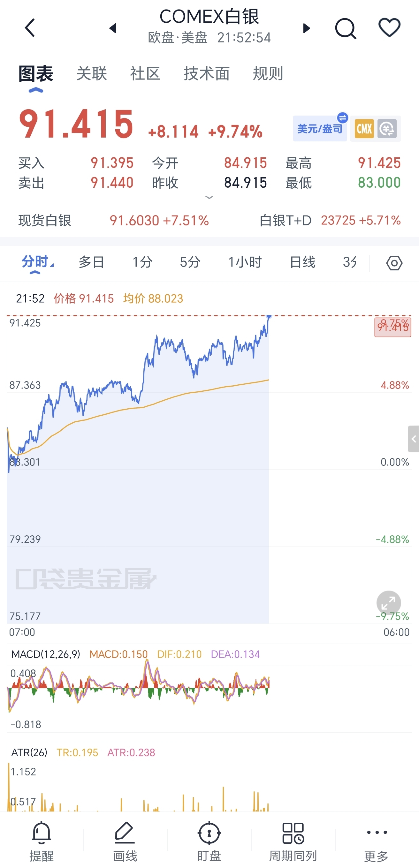Go to next instrument with right triangle
Viewport: 419px width, 868px height.
(306, 28)
